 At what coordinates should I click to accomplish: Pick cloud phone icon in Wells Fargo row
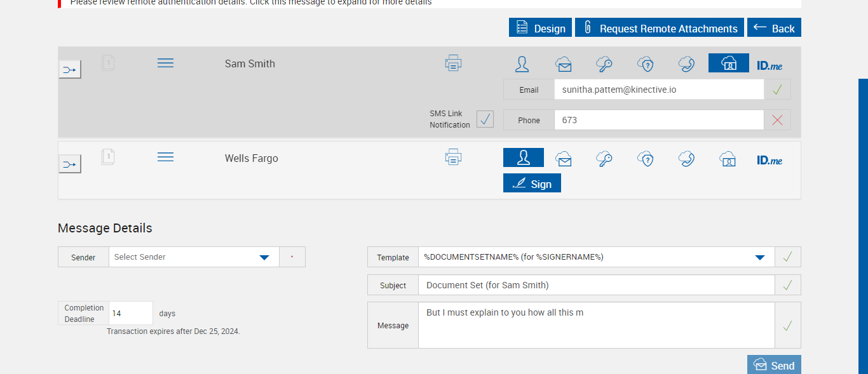coord(686,158)
